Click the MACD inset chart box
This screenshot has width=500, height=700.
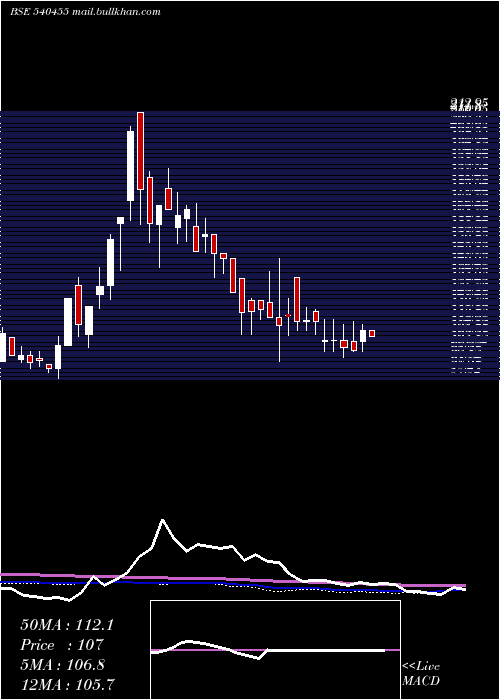(275, 650)
